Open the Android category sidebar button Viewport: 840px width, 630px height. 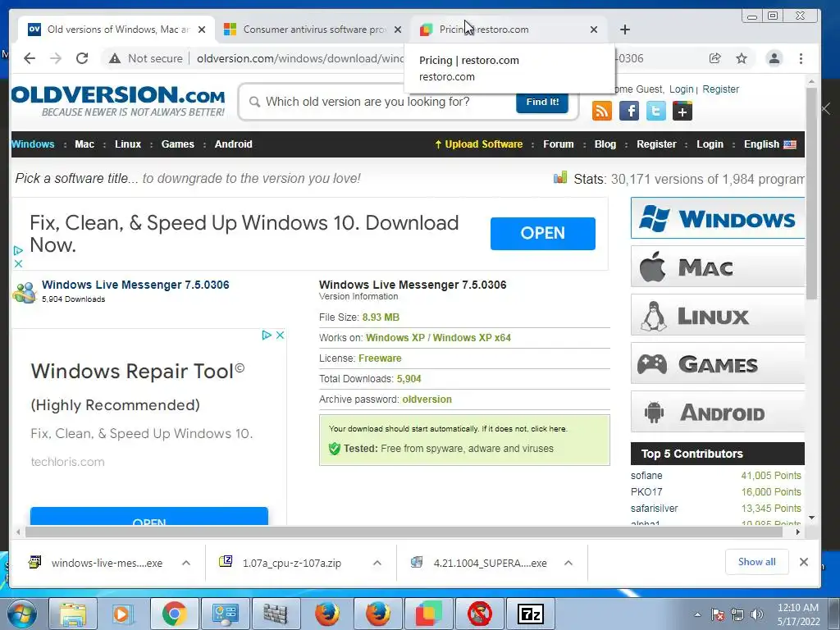(x=717, y=412)
